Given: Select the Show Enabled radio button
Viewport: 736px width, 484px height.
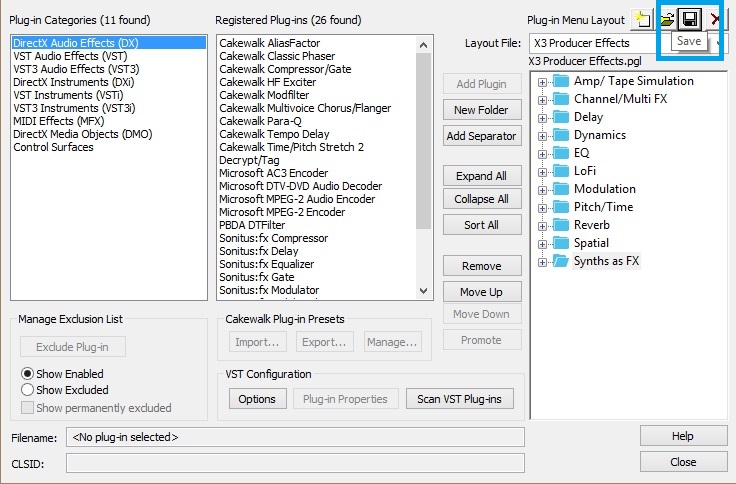Looking at the screenshot, I should tap(27, 374).
